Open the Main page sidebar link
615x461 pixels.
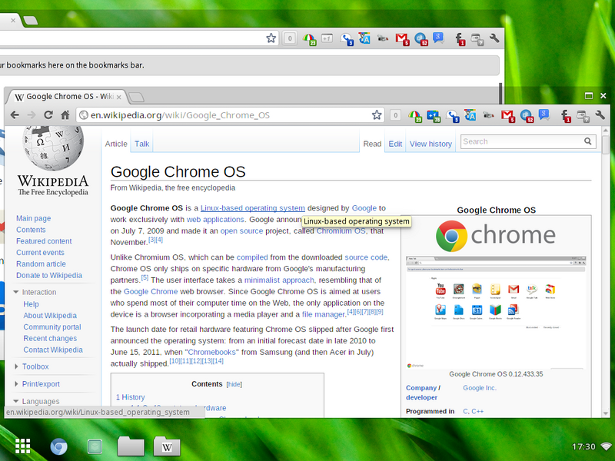[x=33, y=218]
